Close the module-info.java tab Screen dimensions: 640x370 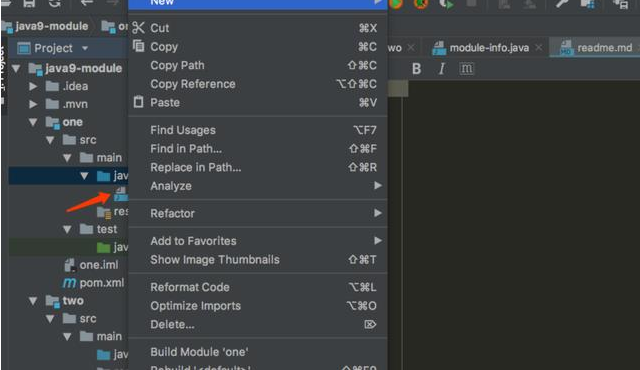pyautogui.click(x=539, y=48)
